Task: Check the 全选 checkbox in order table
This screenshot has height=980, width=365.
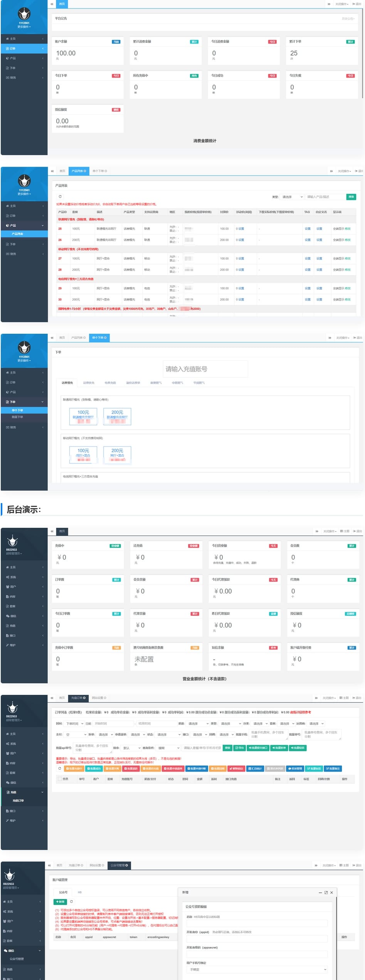Action: [60, 779]
